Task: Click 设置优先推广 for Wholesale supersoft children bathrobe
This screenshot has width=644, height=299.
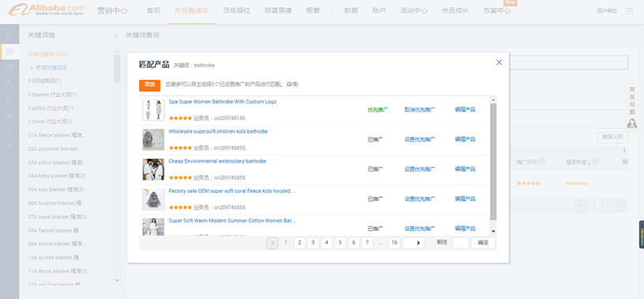Action: pos(420,140)
